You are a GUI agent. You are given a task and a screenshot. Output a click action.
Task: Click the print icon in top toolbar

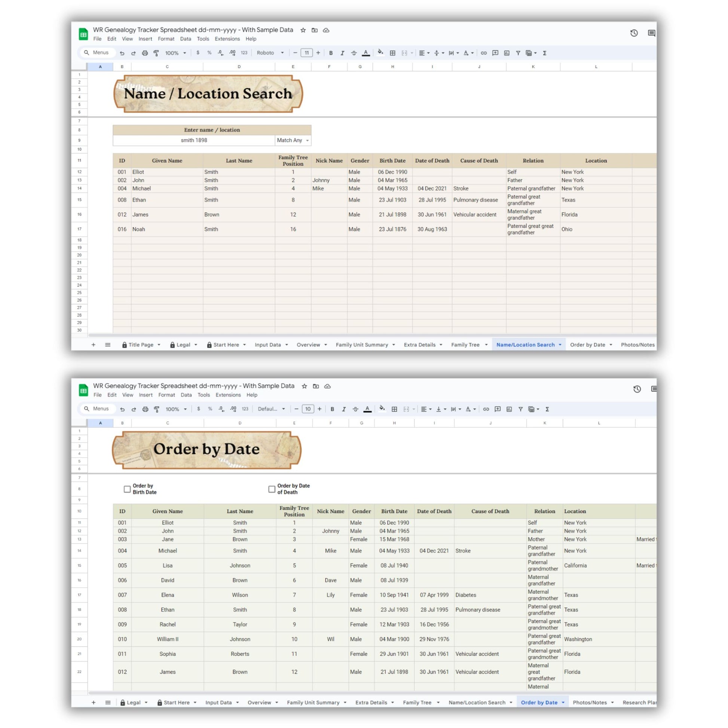(145, 53)
